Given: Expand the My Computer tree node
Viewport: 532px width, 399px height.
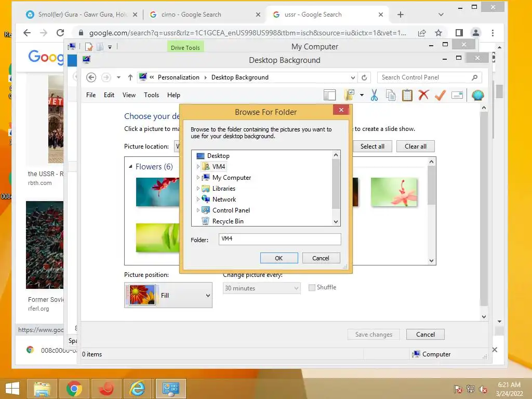Looking at the screenshot, I should point(198,178).
